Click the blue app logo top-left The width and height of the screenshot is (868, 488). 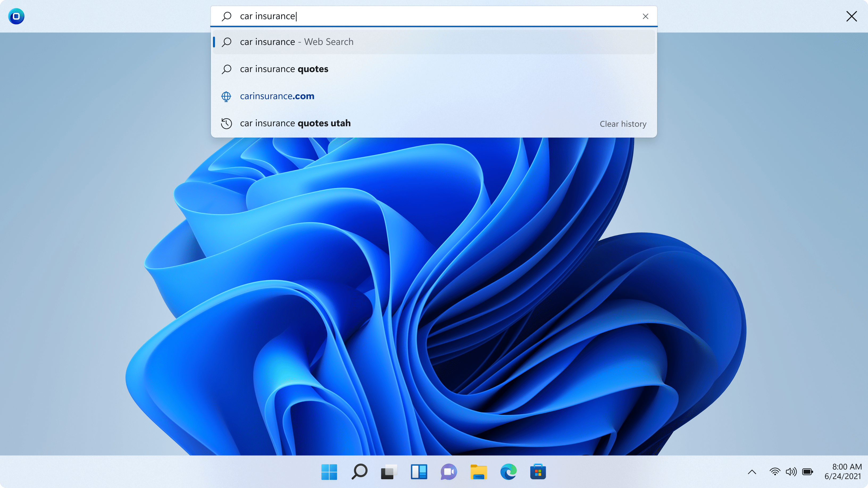click(16, 16)
